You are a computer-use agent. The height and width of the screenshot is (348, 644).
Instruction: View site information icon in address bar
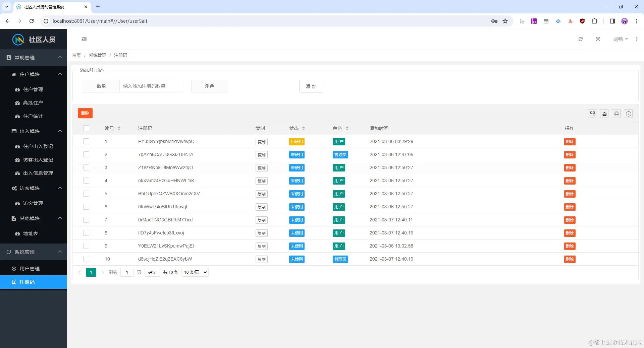coord(46,21)
